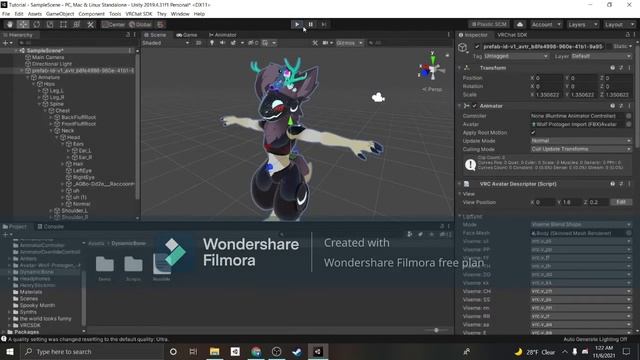Collapse the Transform component foldout
The width and height of the screenshot is (640, 360).
pos(460,68)
